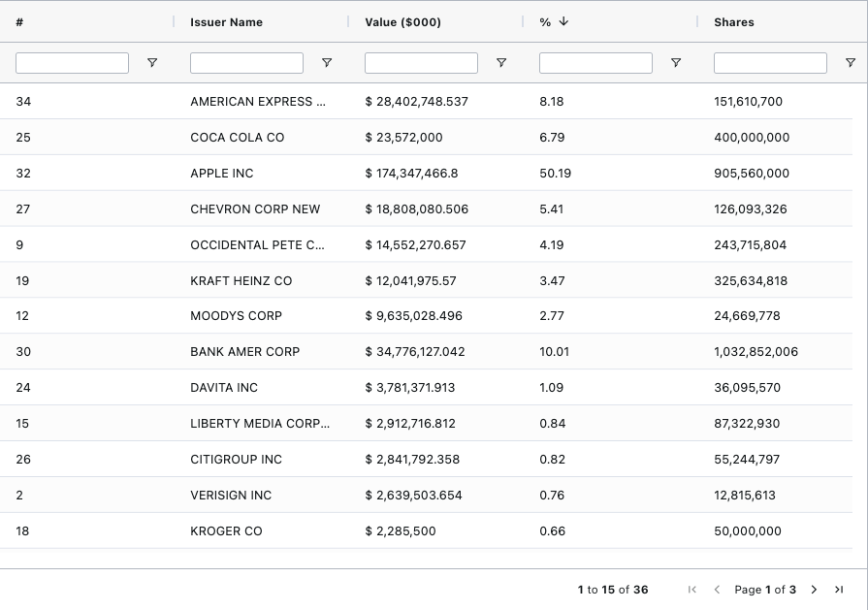The height and width of the screenshot is (610, 868).
Task: Click row number 34 cell
Action: pyautogui.click(x=23, y=101)
